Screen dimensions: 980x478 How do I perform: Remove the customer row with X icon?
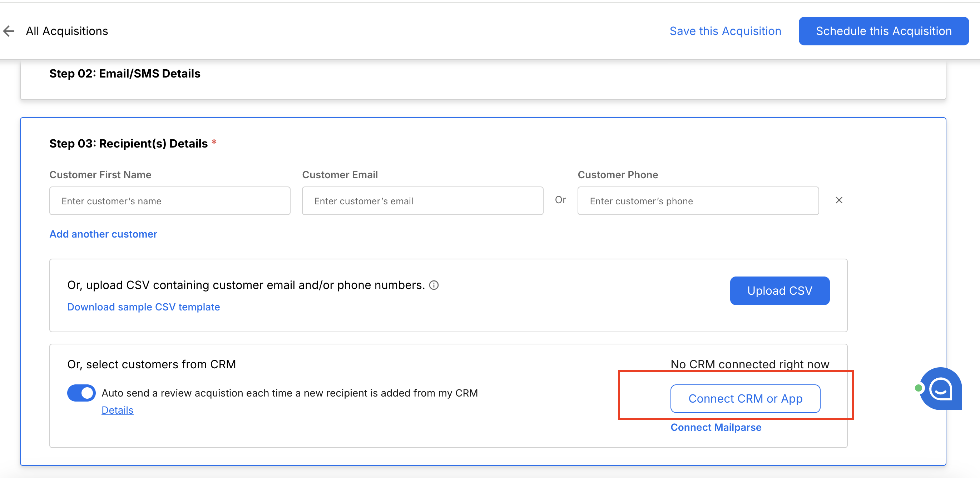pyautogui.click(x=838, y=200)
